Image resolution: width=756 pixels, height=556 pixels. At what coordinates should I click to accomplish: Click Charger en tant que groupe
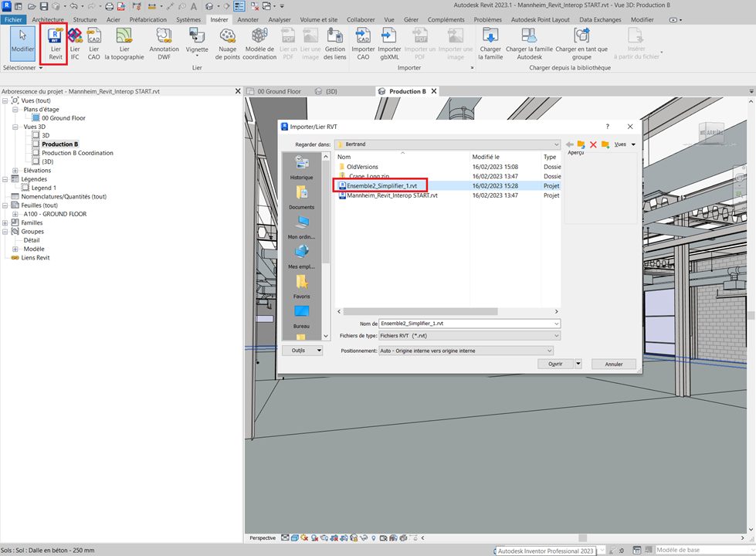coord(581,44)
